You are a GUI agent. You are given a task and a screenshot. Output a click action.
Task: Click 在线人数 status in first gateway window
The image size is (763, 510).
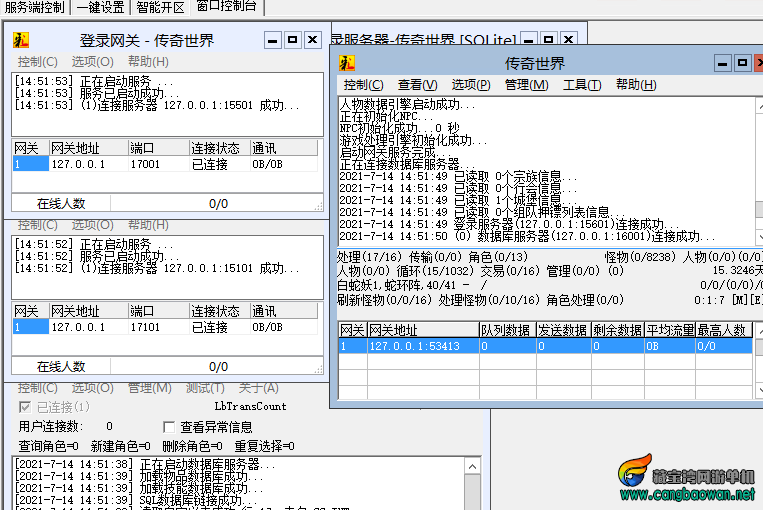pyautogui.click(x=61, y=204)
